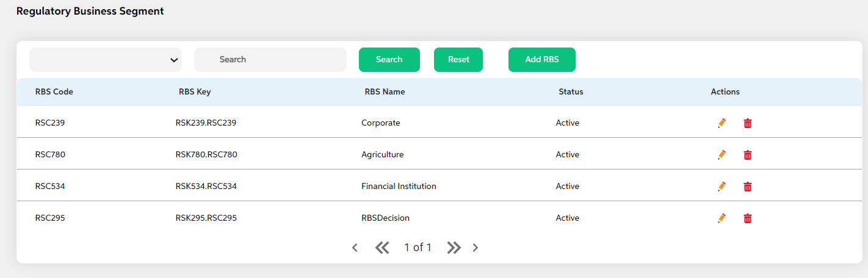868x278 pixels.
Task: Jump to first page double arrow
Action: [x=382, y=248]
